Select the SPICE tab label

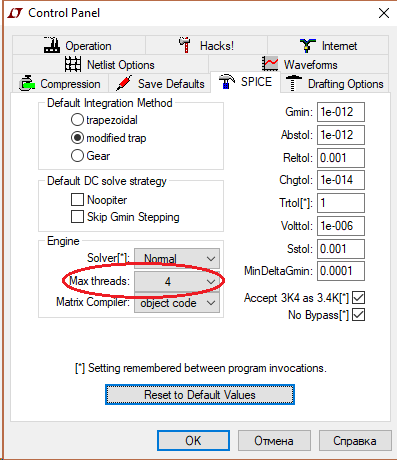pyautogui.click(x=256, y=82)
